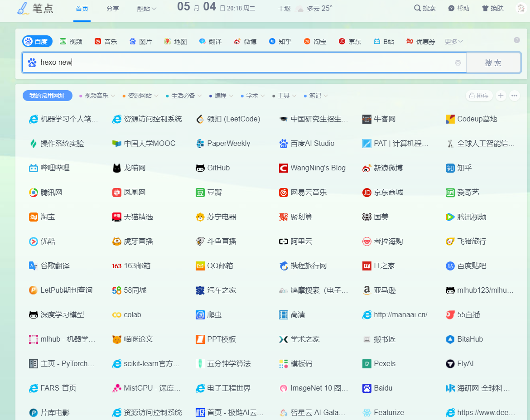Select the 优惠券 search tab
Viewport: 530px width, 420px height.
click(420, 42)
